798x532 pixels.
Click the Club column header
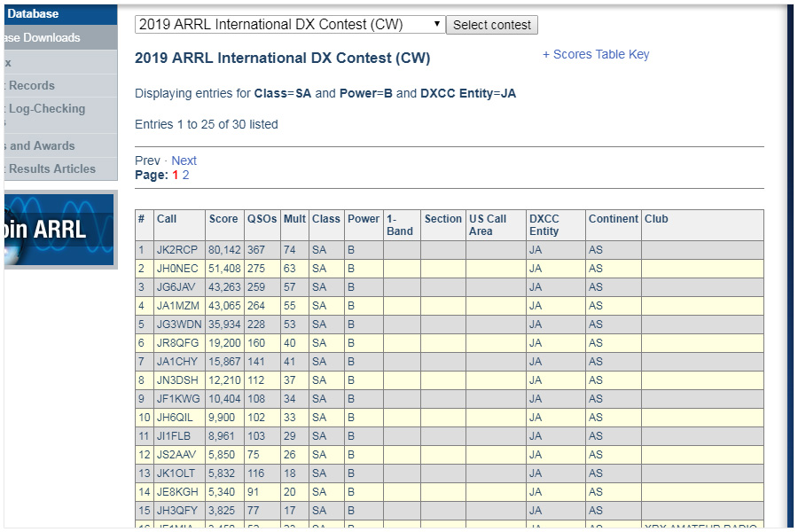tap(656, 219)
